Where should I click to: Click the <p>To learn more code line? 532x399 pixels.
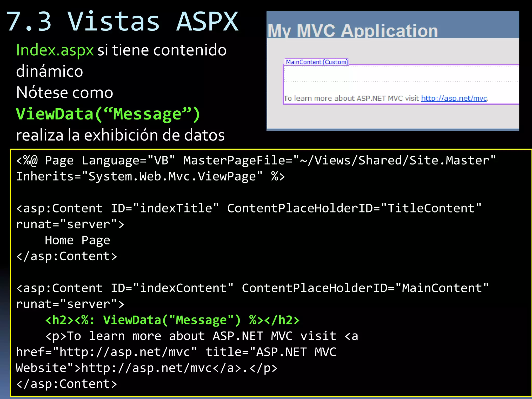202,336
